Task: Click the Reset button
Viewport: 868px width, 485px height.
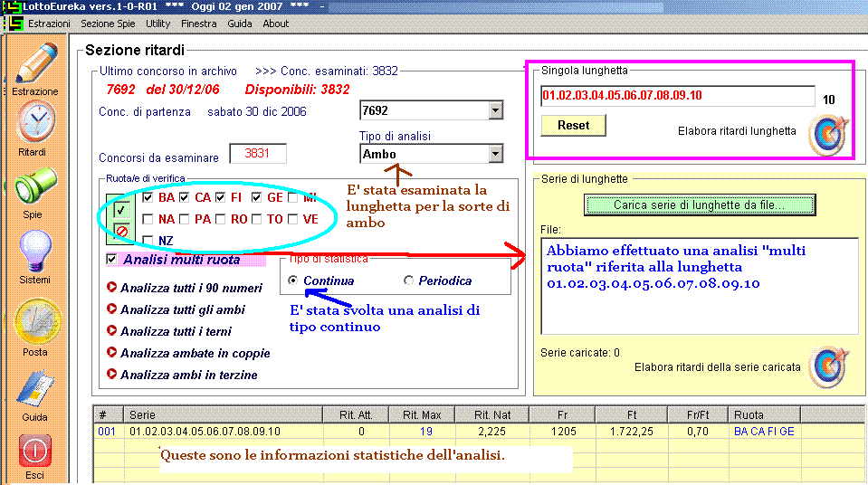Action: tap(574, 126)
